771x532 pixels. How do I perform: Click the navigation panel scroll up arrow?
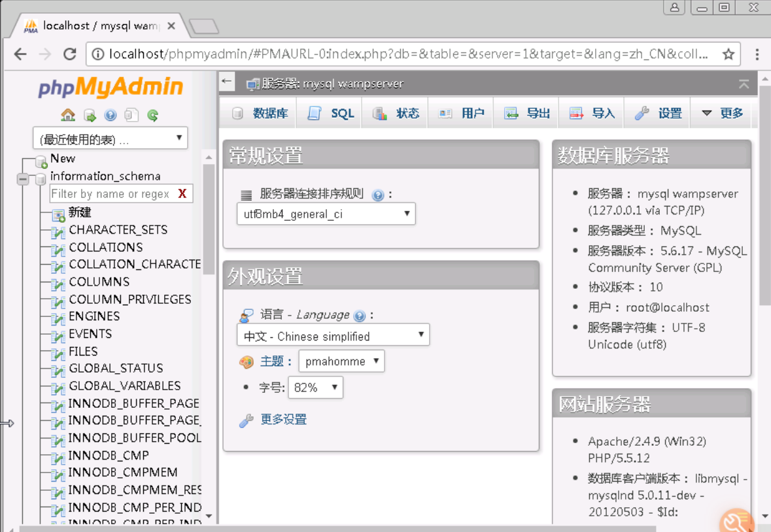(x=209, y=158)
